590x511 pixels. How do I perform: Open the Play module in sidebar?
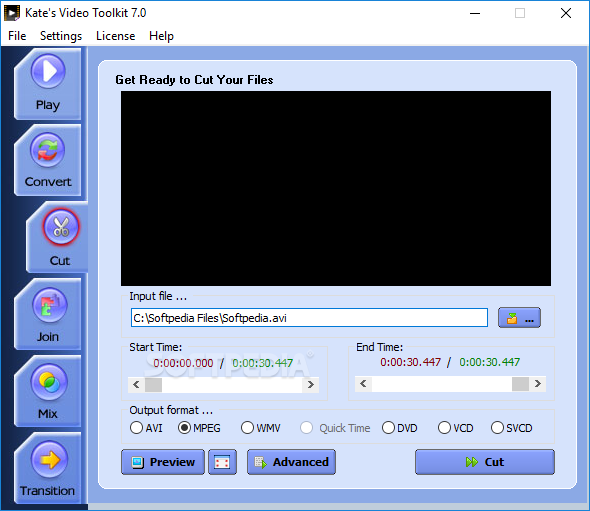(x=48, y=84)
